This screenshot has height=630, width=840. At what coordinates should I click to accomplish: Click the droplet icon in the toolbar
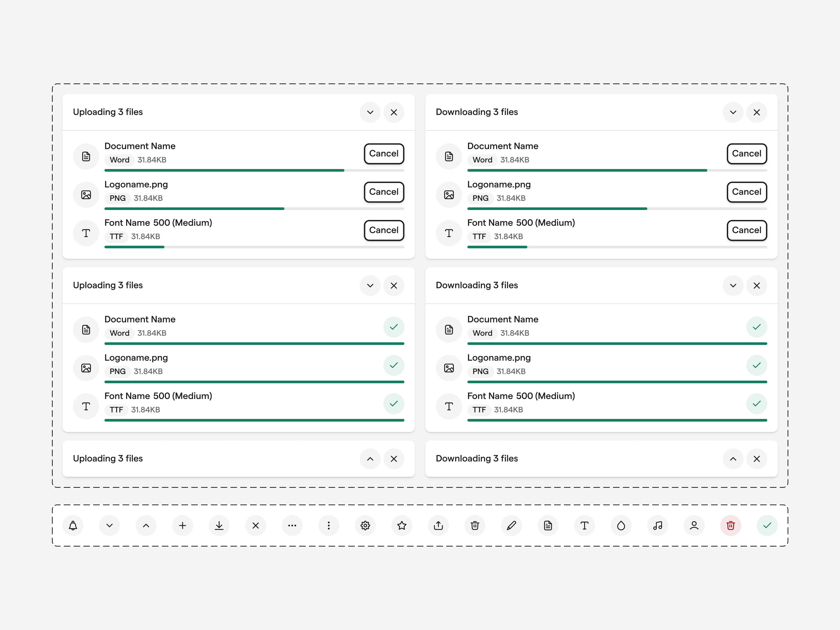[621, 526]
